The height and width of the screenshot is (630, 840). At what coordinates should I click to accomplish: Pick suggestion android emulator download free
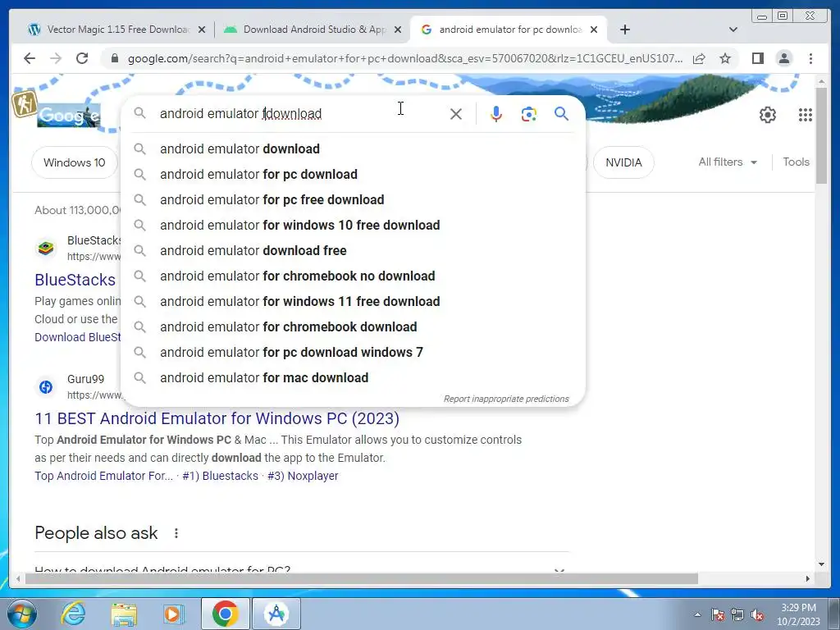(353, 251)
